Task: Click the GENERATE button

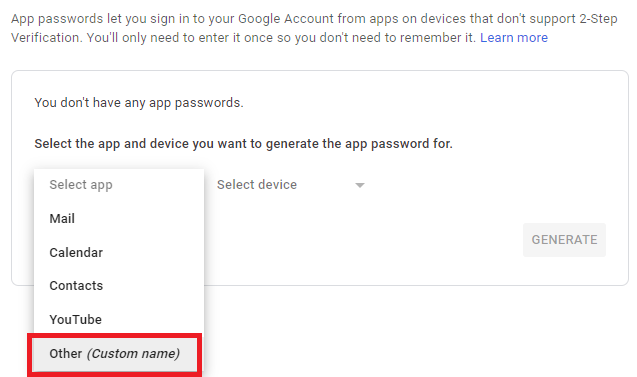Action: point(564,240)
